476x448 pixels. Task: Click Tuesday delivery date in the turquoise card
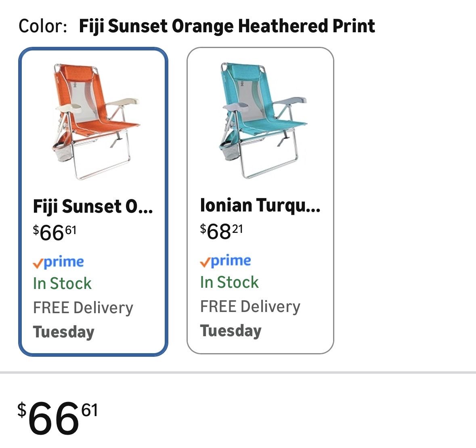click(x=231, y=331)
